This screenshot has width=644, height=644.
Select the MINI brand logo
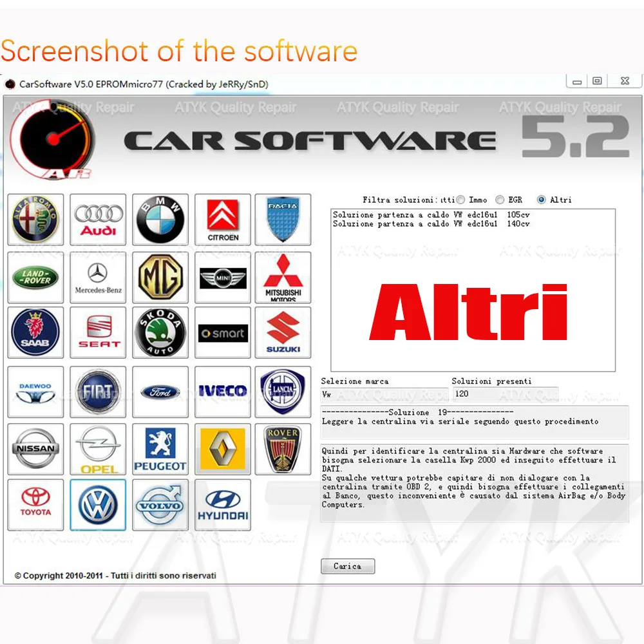tap(223, 278)
